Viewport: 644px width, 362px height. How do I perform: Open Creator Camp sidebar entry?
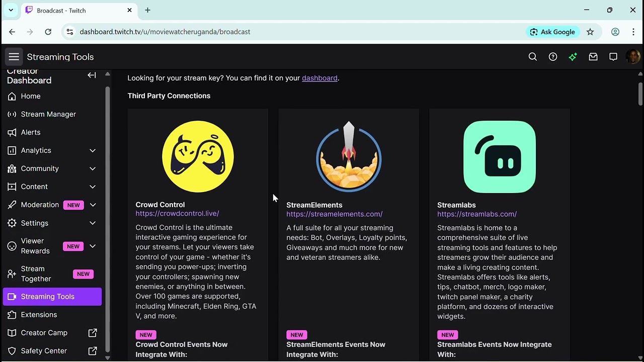(52, 333)
